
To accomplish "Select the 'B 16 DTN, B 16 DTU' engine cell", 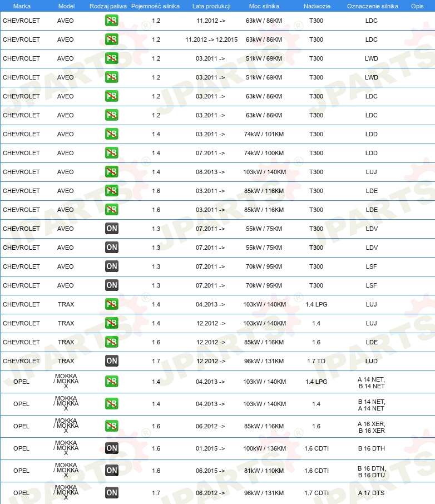I will coord(372,472).
